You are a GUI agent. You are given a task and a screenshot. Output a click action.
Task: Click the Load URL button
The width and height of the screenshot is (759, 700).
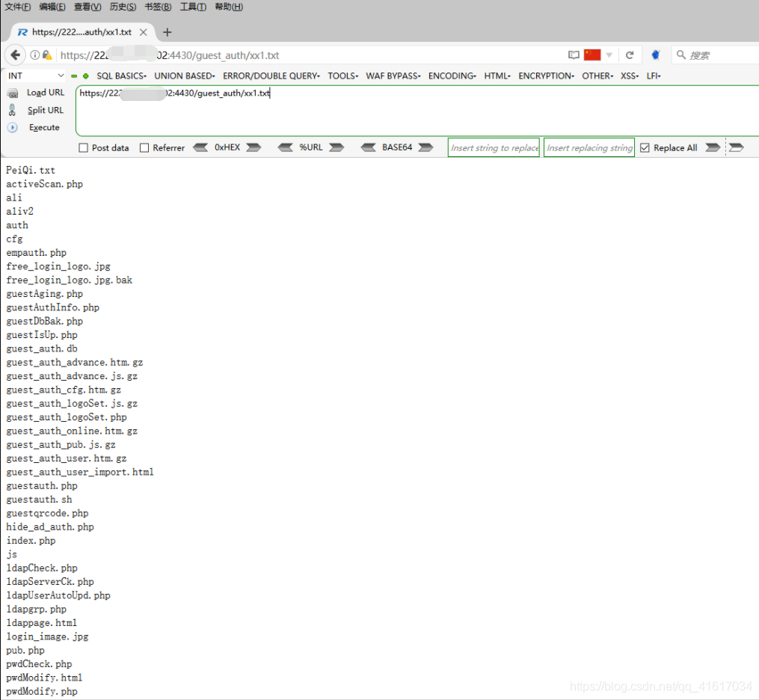click(45, 93)
